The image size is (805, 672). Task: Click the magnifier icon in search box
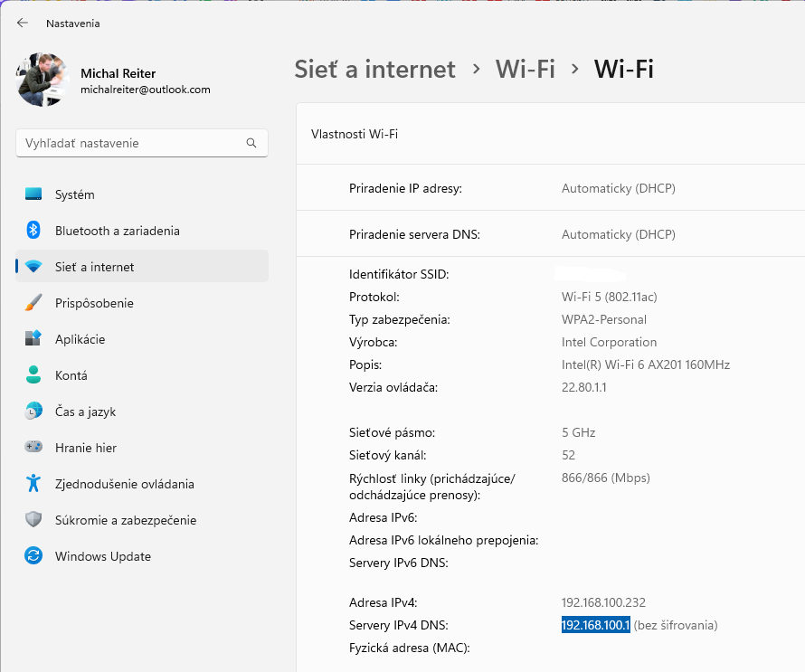tap(251, 143)
